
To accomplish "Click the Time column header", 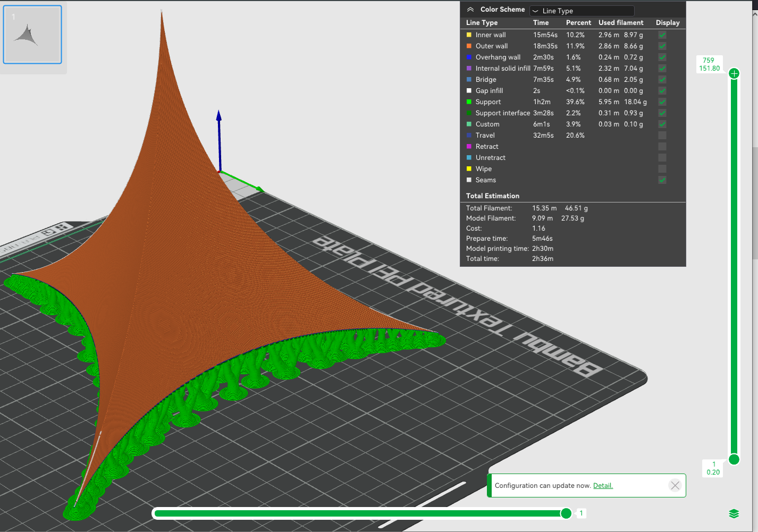I will pyautogui.click(x=541, y=23).
